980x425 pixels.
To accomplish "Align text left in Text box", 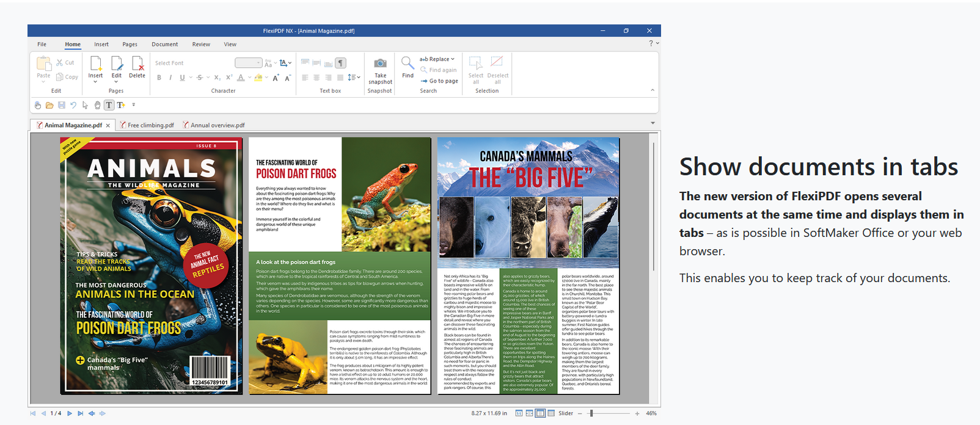I will tap(305, 78).
